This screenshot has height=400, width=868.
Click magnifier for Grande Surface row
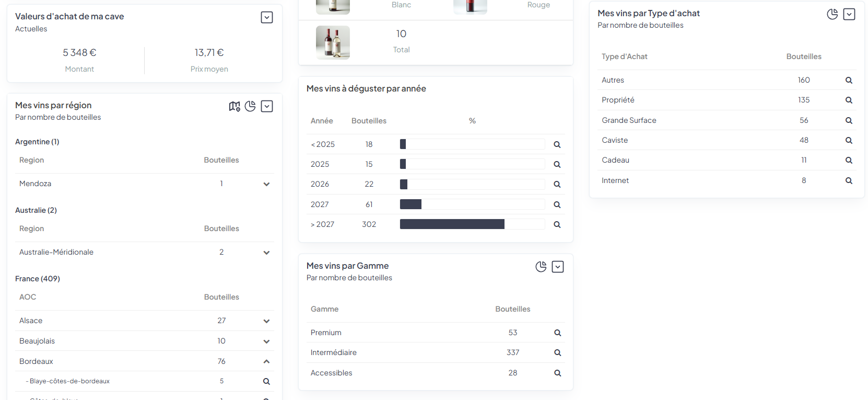(849, 121)
